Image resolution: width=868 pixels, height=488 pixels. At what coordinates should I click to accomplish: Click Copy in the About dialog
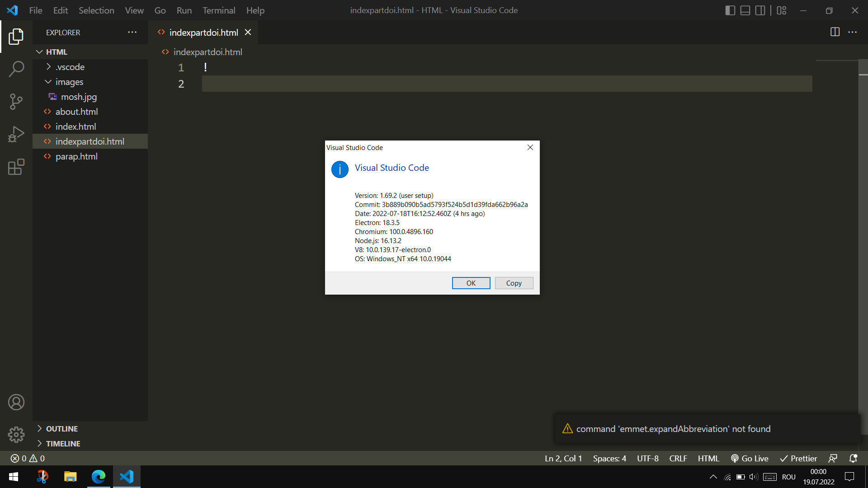coord(514,283)
